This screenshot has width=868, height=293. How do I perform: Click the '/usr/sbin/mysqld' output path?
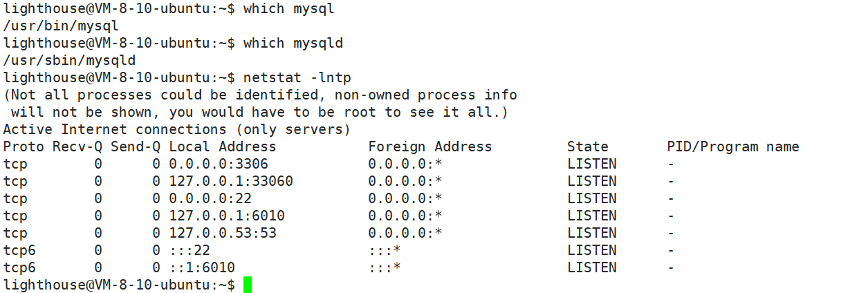point(69,61)
